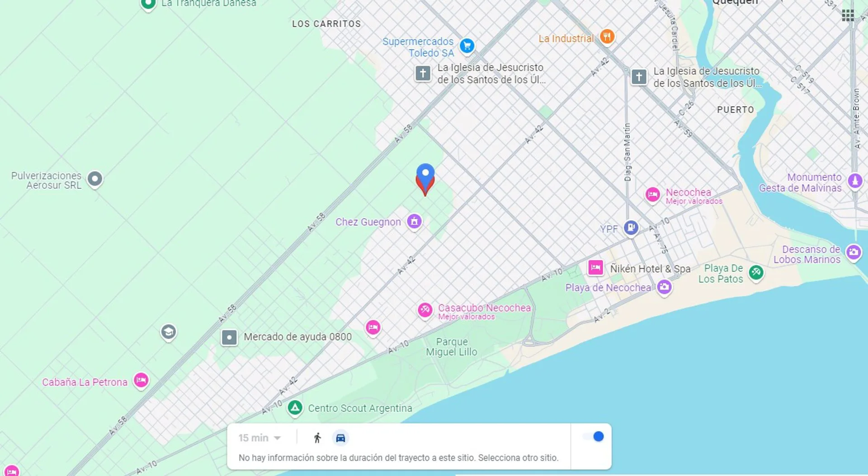Click the Av. 2 street label

[602, 315]
